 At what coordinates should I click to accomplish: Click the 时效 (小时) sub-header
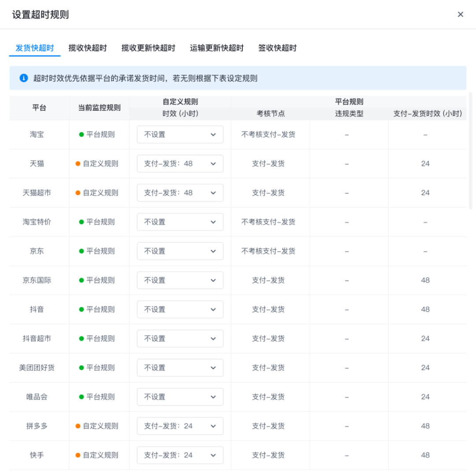point(180,114)
